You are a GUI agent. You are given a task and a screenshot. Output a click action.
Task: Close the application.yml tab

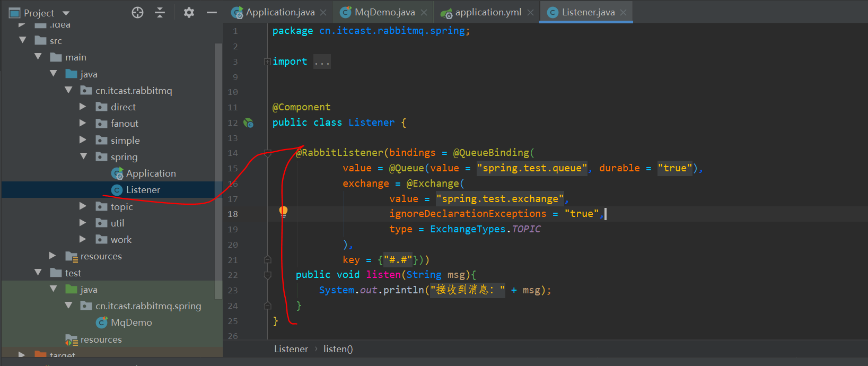click(x=530, y=13)
